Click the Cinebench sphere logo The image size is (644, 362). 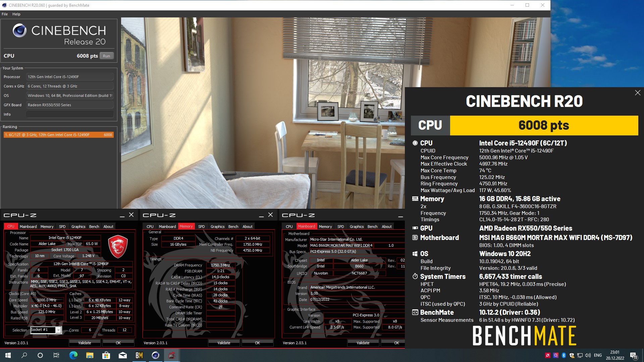(x=19, y=31)
